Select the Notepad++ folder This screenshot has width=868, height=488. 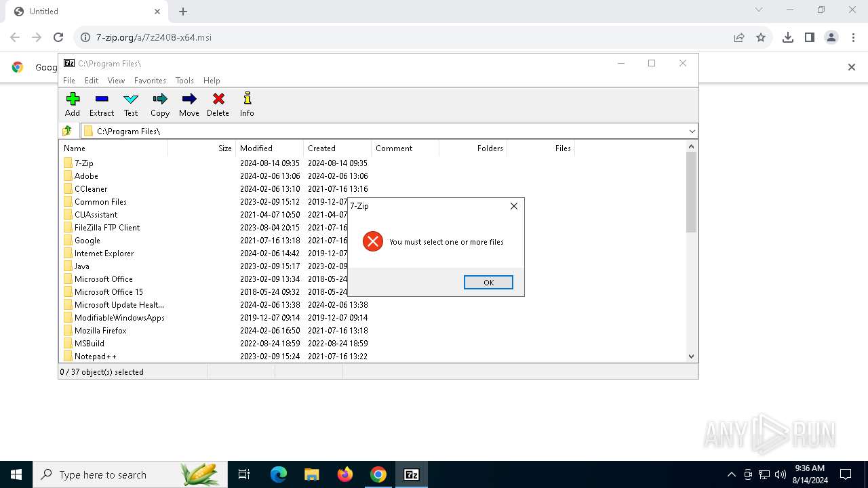point(95,357)
